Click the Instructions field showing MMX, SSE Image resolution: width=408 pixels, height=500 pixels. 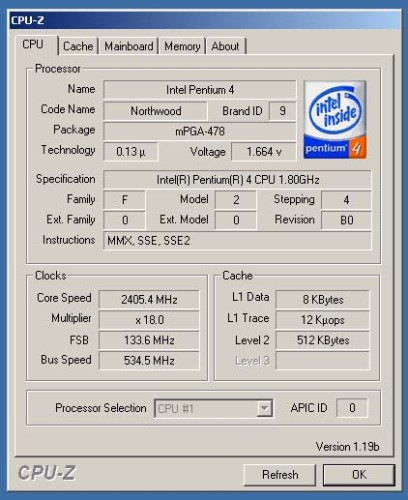point(237,241)
